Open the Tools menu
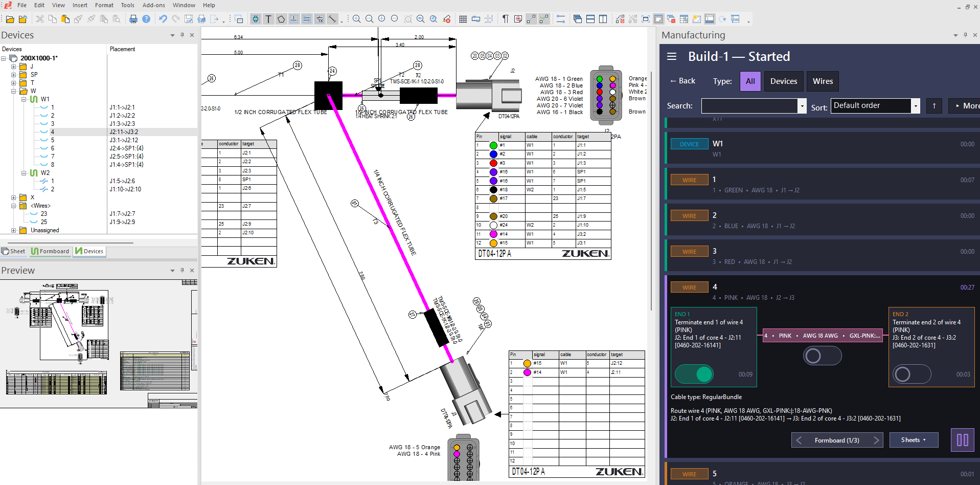This screenshot has height=485, width=980. [127, 5]
